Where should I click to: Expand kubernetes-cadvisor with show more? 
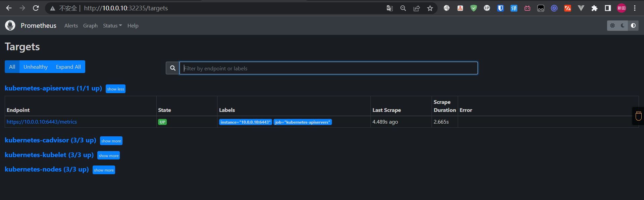coord(111,141)
